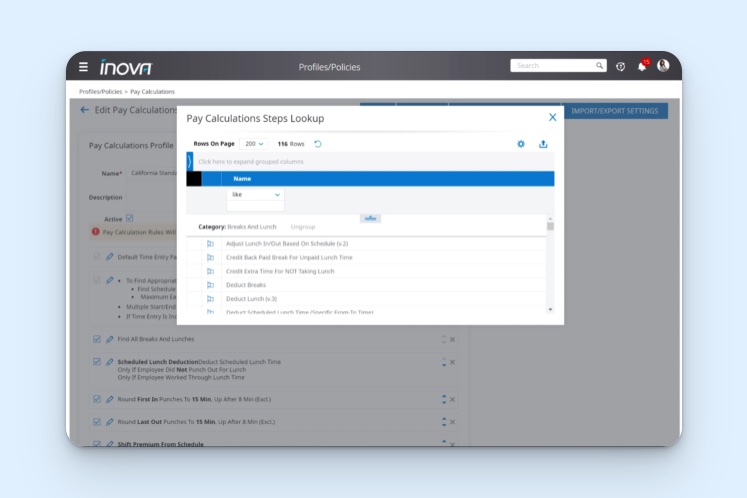747x498 pixels.
Task: Edit Round First In Punches rule
Action: pos(110,399)
